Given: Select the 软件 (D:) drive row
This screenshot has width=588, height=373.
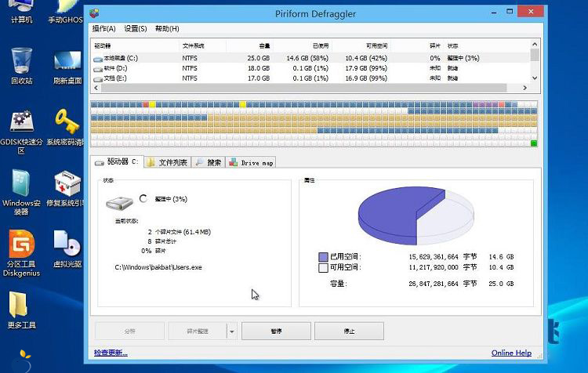Looking at the screenshot, I should (x=310, y=68).
